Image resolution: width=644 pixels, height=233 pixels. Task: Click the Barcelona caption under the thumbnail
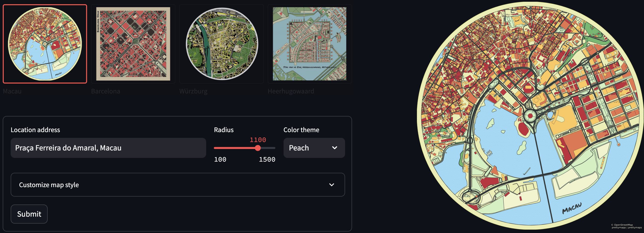105,91
